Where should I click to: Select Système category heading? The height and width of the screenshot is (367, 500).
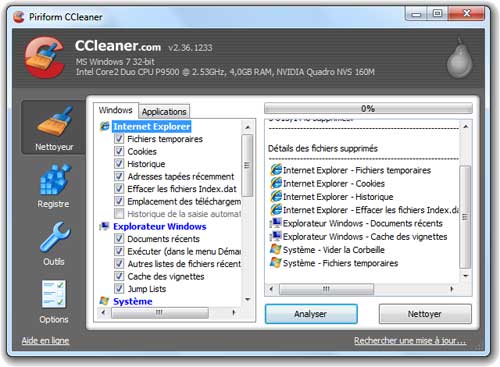(x=133, y=301)
